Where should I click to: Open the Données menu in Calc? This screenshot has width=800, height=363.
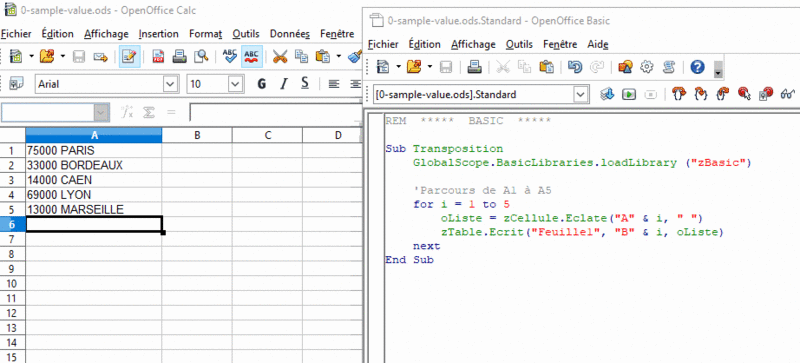tap(290, 34)
